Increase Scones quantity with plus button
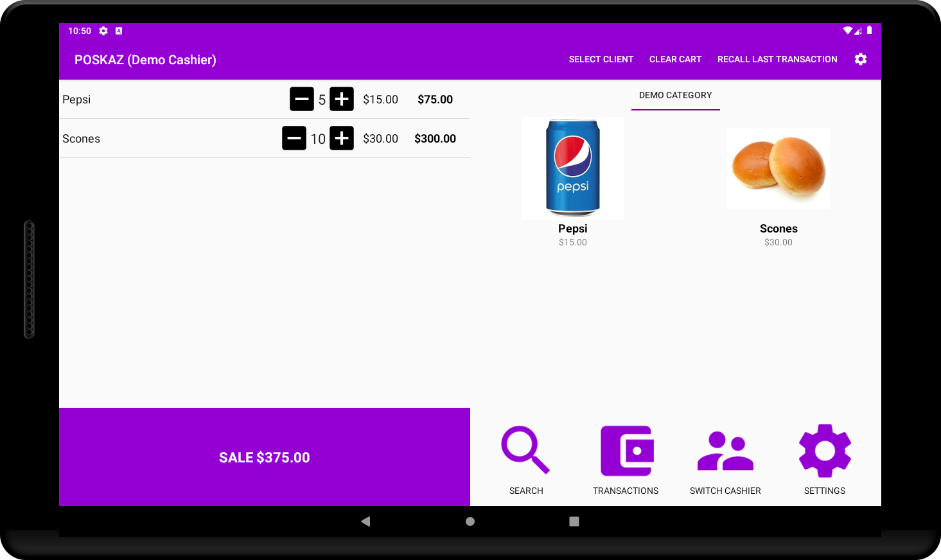The height and width of the screenshot is (560, 941). [342, 138]
